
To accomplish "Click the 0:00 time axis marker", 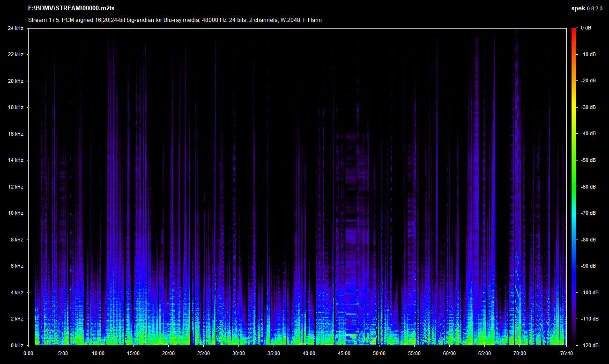I will [x=28, y=353].
